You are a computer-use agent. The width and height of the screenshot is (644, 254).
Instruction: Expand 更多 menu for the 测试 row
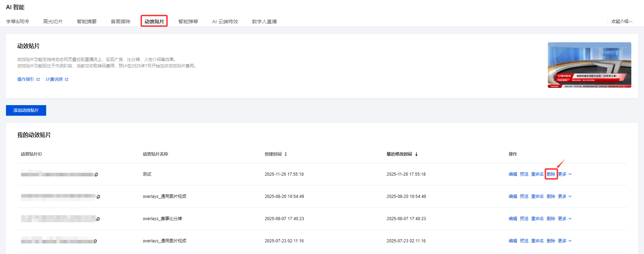click(564, 174)
